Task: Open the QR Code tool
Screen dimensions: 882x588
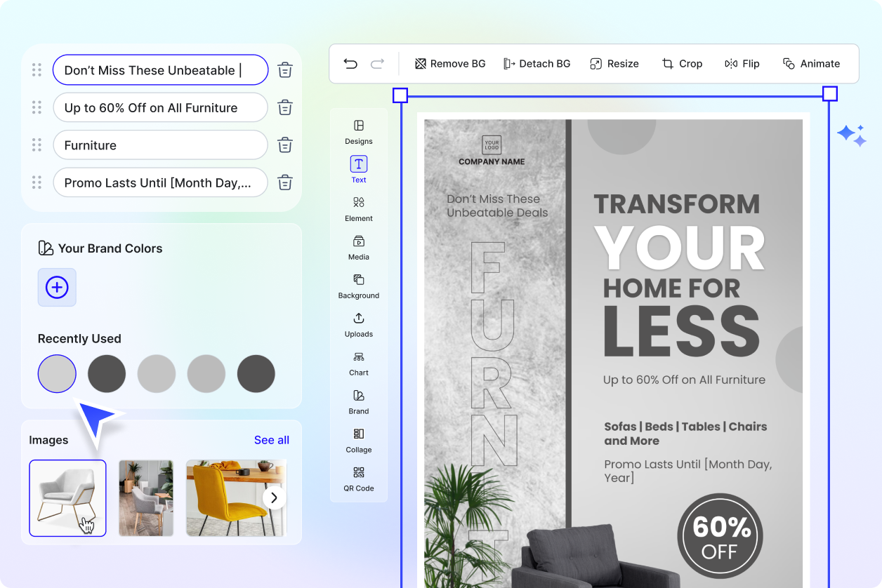Action: click(x=358, y=479)
